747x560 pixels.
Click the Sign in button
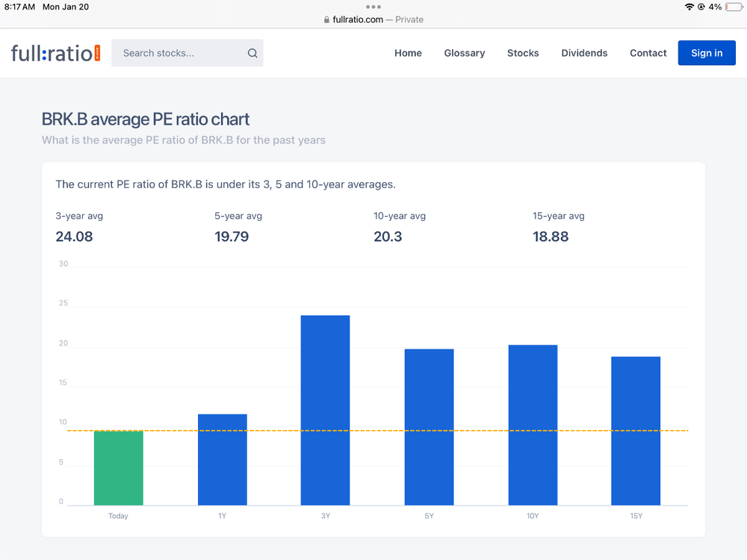(707, 53)
